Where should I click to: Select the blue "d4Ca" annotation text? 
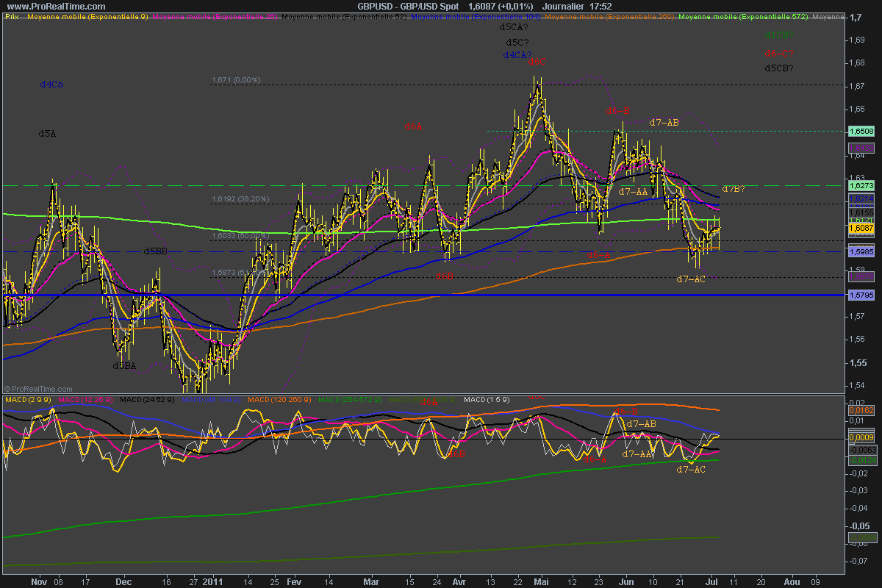(x=51, y=85)
